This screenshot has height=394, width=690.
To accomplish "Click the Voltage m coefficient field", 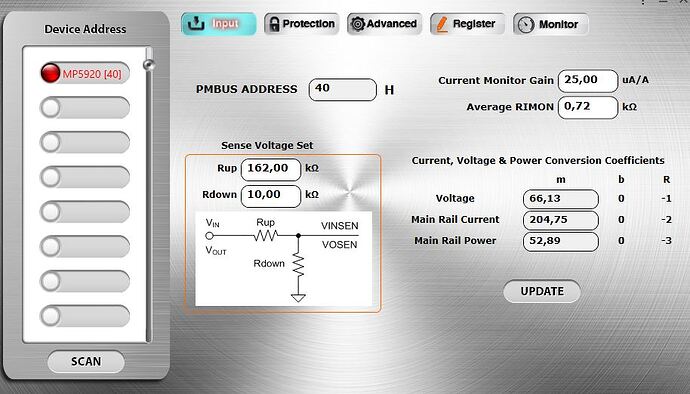I will [561, 199].
